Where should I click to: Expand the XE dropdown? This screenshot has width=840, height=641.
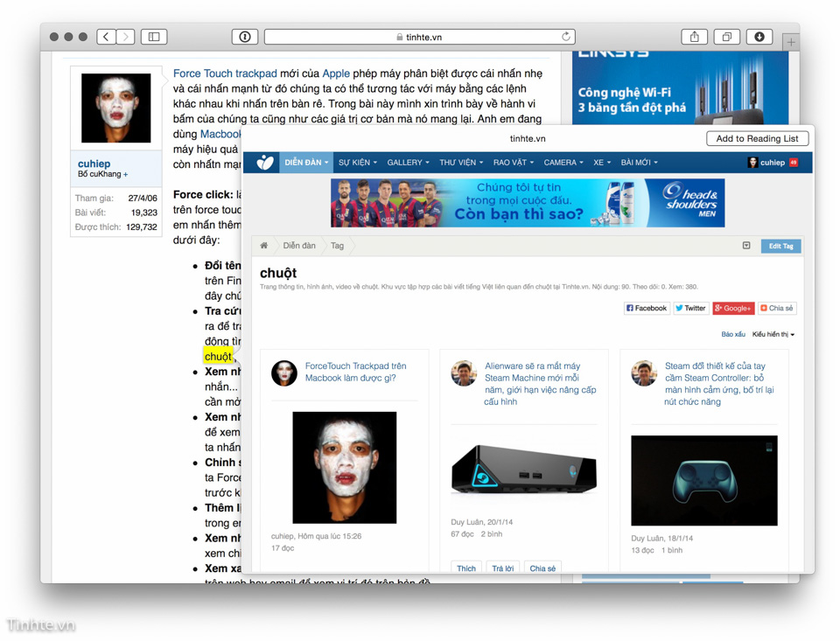pos(602,163)
